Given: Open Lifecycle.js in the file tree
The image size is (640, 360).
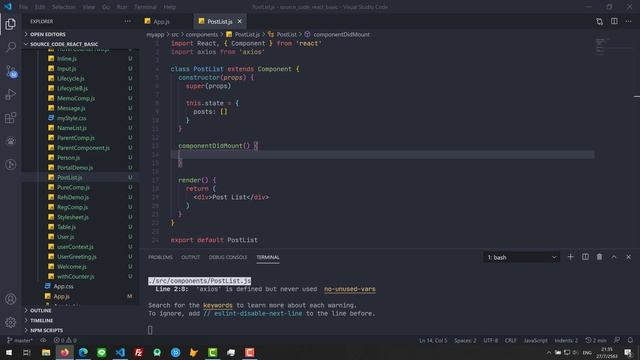Looking at the screenshot, I should pos(71,78).
